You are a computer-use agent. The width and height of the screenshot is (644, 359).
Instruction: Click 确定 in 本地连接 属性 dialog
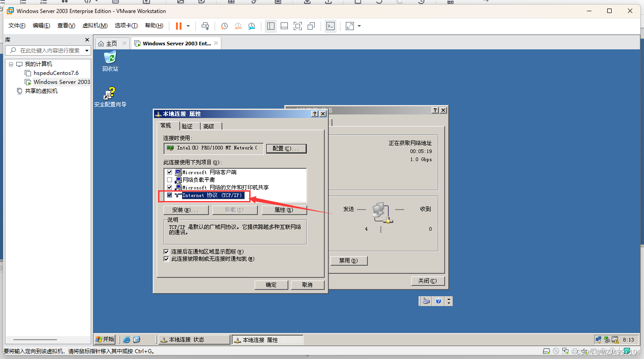pos(271,285)
